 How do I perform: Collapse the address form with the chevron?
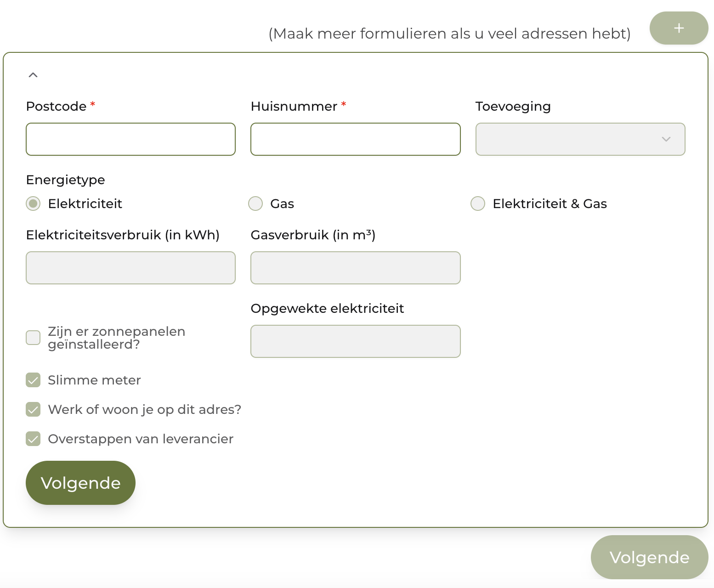[33, 75]
